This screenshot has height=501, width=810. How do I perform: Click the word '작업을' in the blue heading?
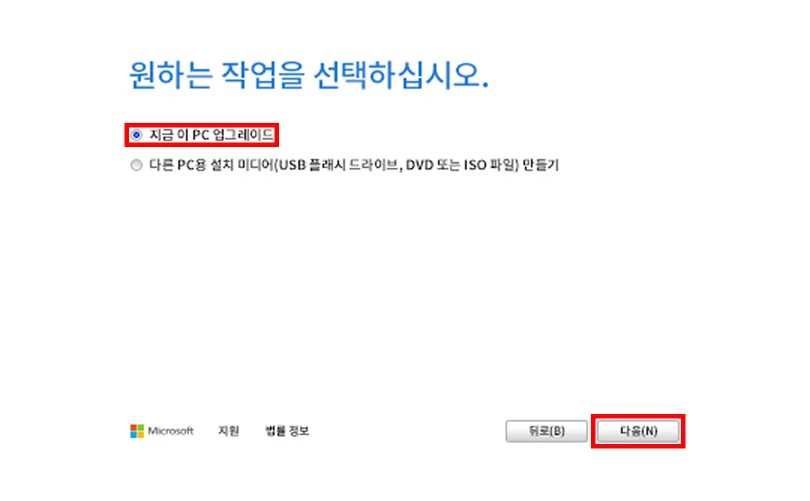263,75
